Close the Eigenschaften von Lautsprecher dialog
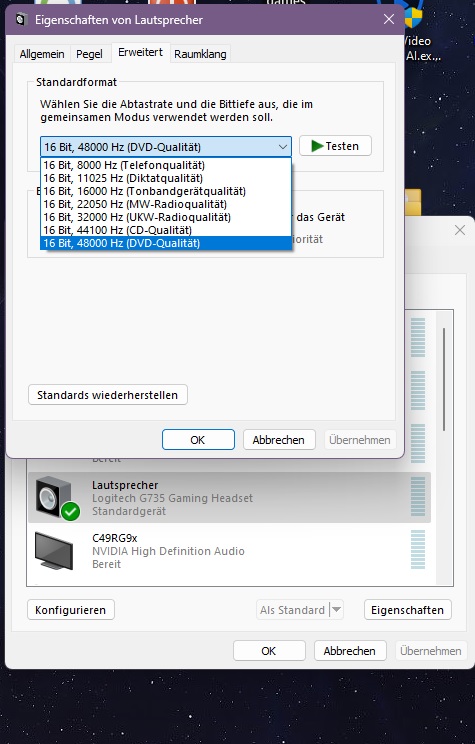 (x=389, y=19)
